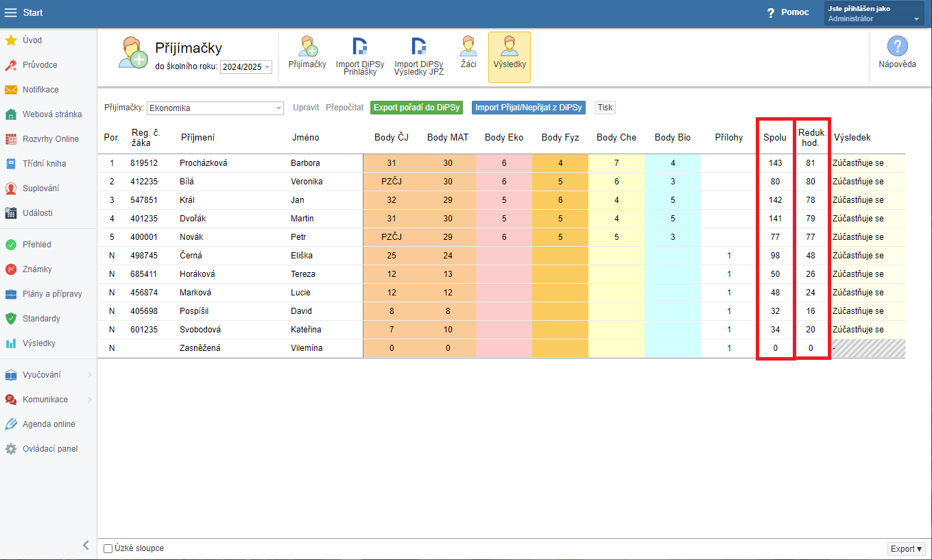
Task: Click the Úvod star icon
Action: coord(10,40)
